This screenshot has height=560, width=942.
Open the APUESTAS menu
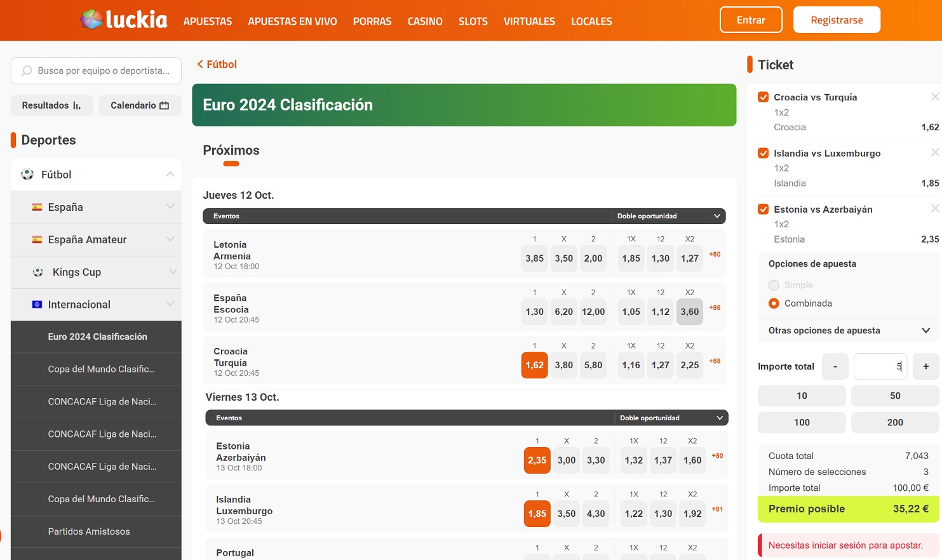pyautogui.click(x=208, y=21)
